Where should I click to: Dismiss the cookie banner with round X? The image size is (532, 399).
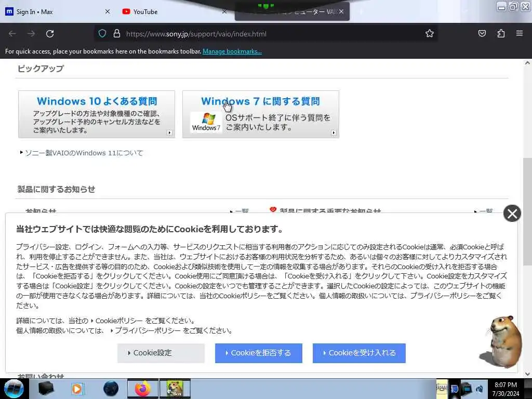(512, 214)
